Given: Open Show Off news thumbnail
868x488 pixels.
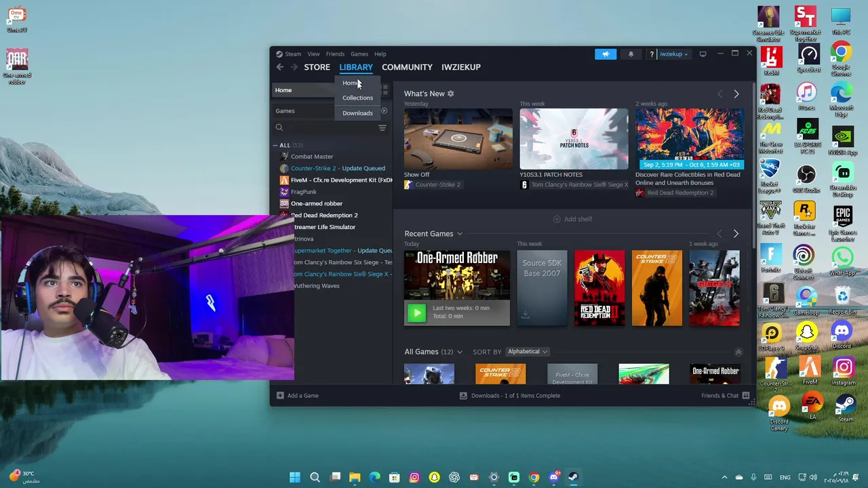Looking at the screenshot, I should pos(458,138).
